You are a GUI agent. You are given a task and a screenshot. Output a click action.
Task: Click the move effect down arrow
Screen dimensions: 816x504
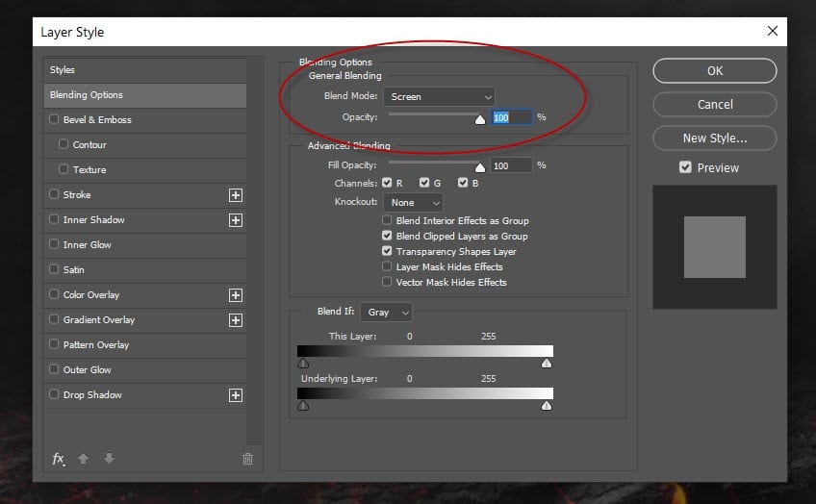point(109,459)
